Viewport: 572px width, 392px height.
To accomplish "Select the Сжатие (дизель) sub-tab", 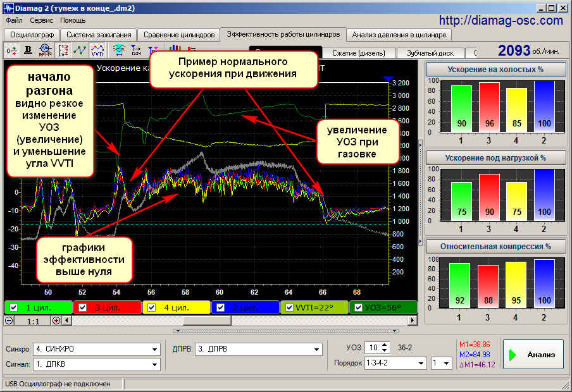I will pyautogui.click(x=359, y=53).
